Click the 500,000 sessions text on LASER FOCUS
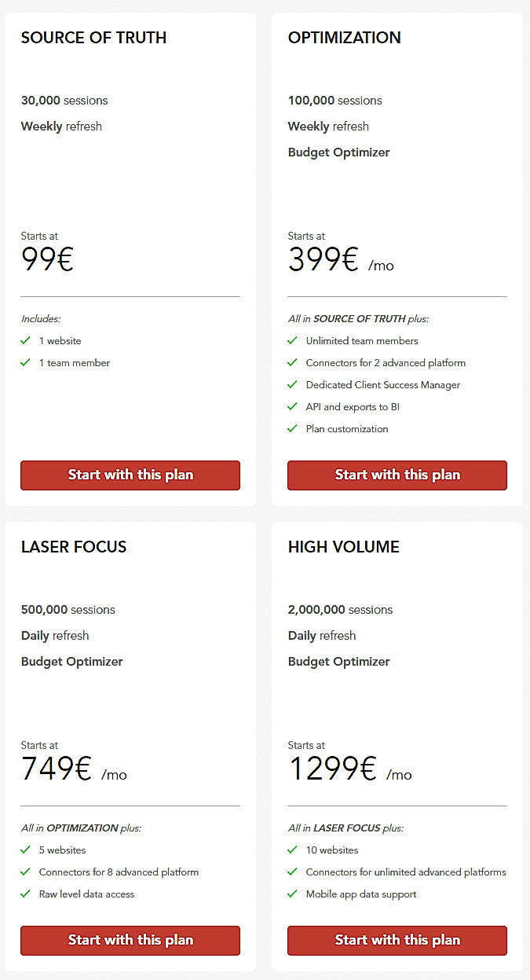 [x=68, y=609]
